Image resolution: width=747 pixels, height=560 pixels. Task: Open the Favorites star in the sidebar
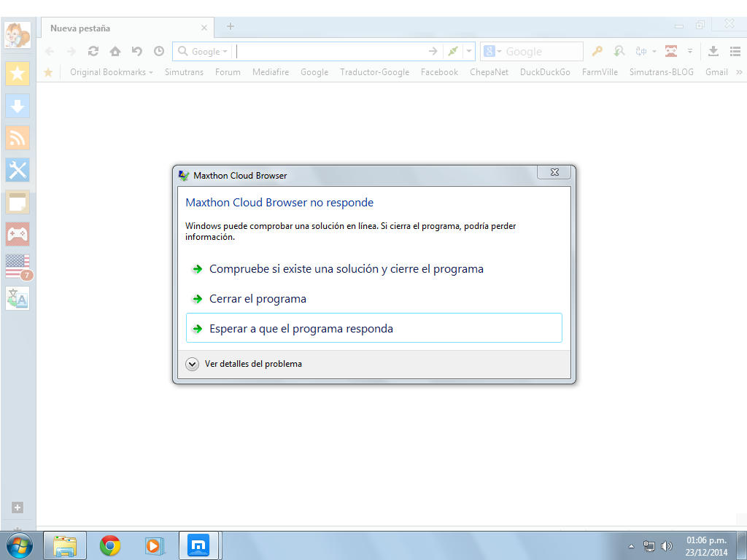[x=18, y=74]
